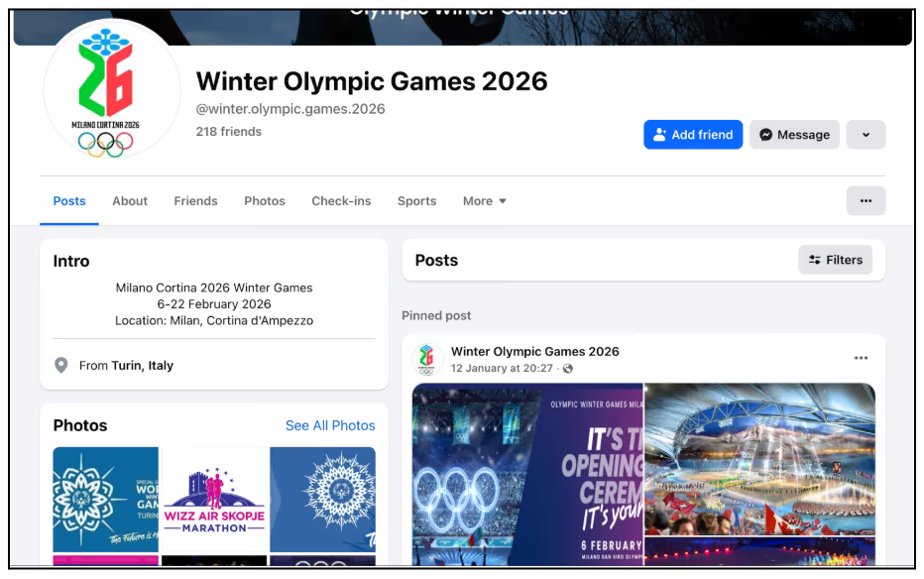Image resolution: width=924 pixels, height=579 pixels.
Task: Expand the chevron dropdown beside Message
Action: 866,135
